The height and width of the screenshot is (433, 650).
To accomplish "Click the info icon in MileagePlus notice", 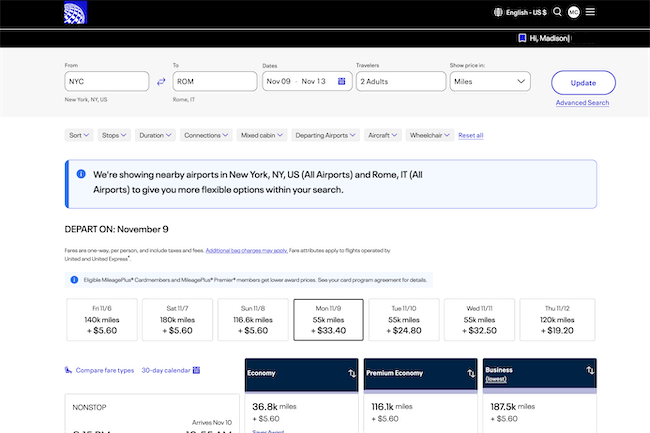I will pyautogui.click(x=74, y=280).
